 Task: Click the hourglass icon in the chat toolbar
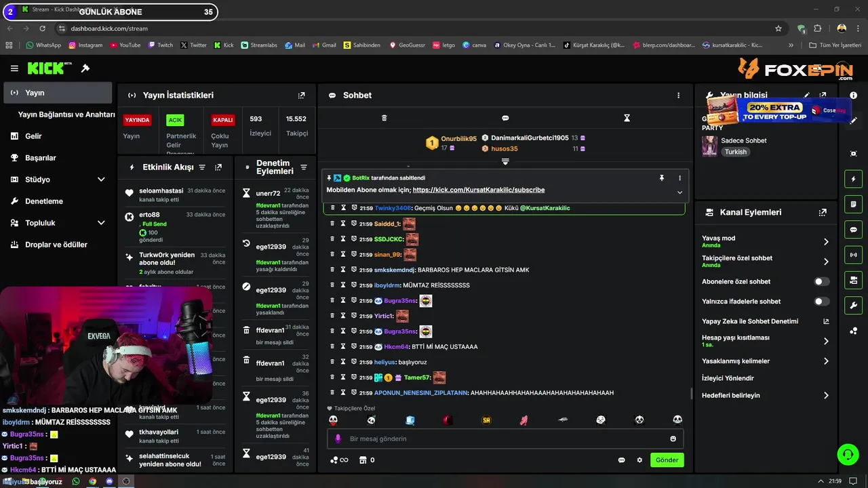[x=627, y=118]
